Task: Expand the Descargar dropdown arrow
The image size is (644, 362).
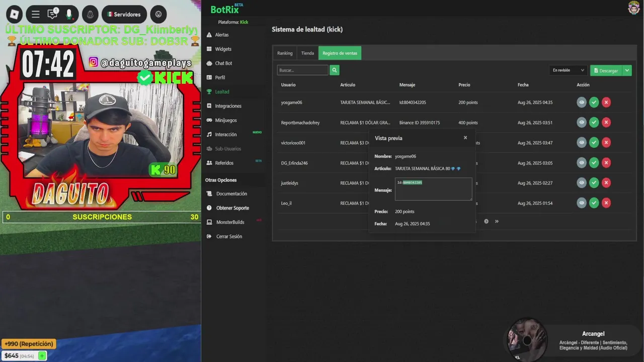Action: 627,70
